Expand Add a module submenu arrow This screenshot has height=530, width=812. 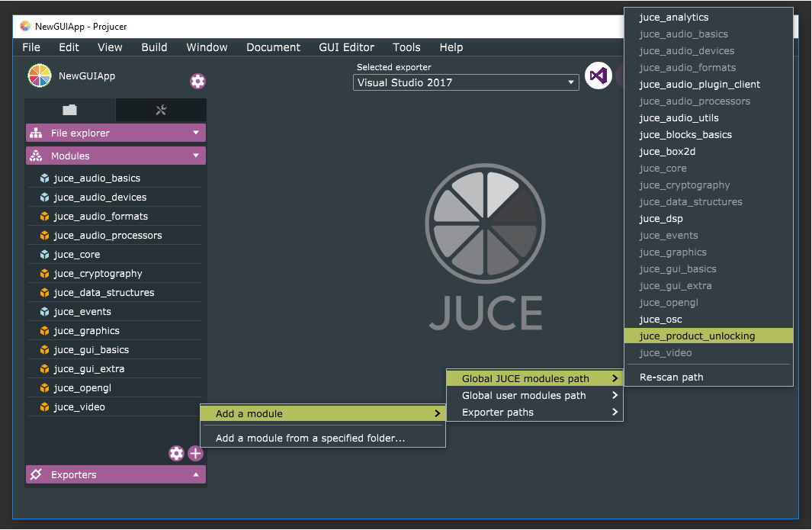pos(437,413)
